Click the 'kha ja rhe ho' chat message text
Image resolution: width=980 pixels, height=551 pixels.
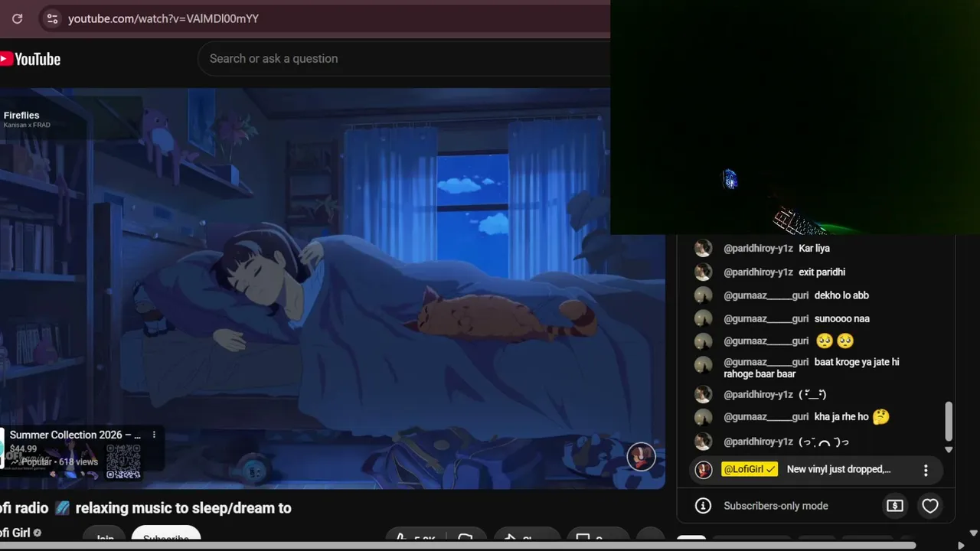(841, 417)
